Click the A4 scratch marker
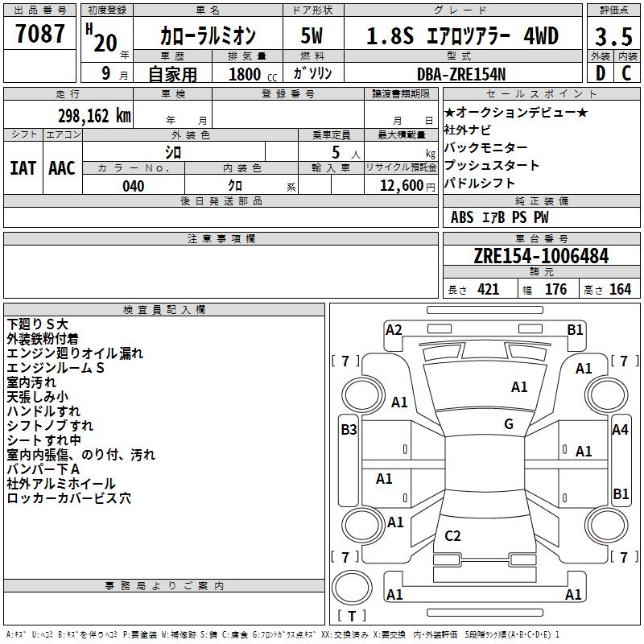 [620, 430]
